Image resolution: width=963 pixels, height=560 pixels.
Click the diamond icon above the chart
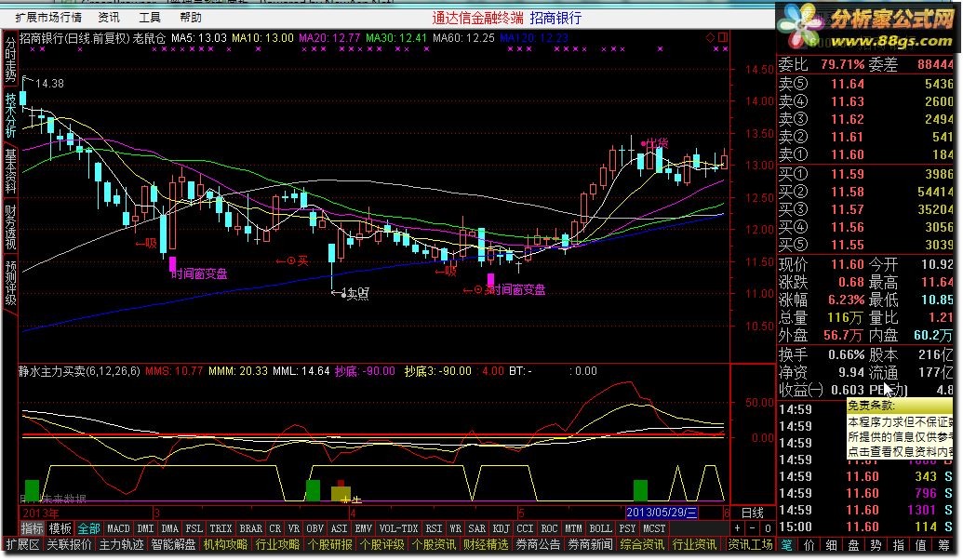click(710, 38)
